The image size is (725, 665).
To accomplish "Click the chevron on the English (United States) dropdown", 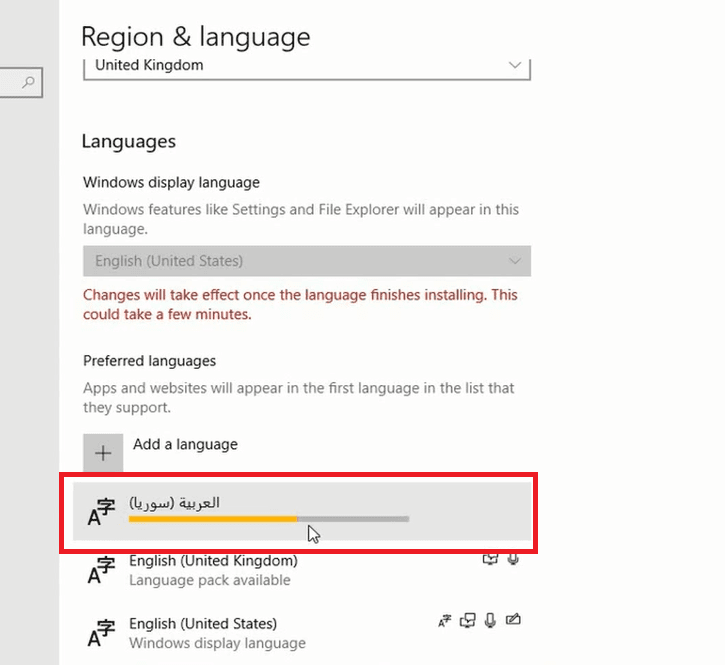I will coord(515,261).
